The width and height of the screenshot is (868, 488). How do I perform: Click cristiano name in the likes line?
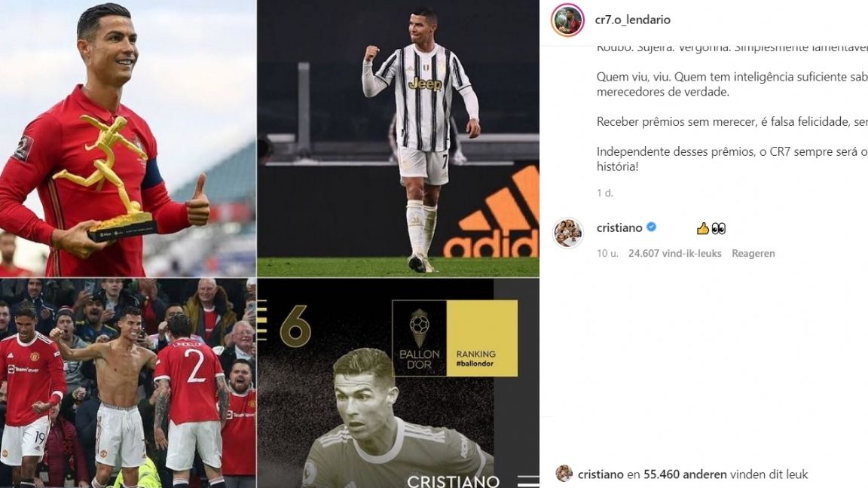(x=601, y=474)
